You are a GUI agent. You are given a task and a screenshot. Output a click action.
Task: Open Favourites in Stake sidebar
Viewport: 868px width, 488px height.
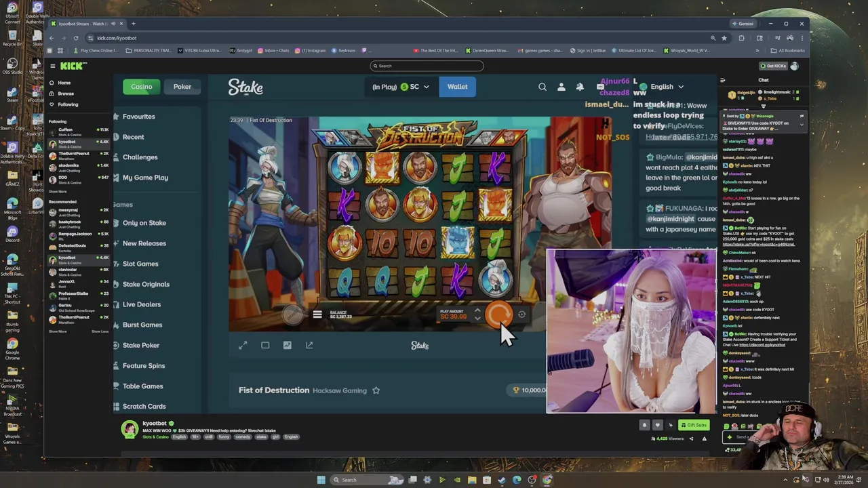click(x=139, y=117)
